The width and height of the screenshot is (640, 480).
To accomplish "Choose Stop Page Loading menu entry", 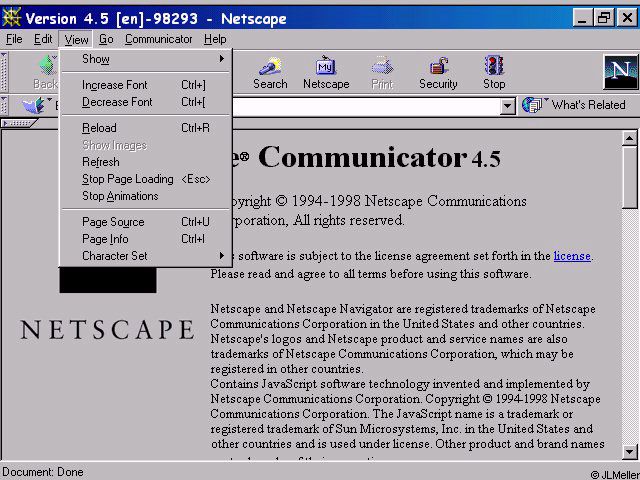I will [x=146, y=179].
